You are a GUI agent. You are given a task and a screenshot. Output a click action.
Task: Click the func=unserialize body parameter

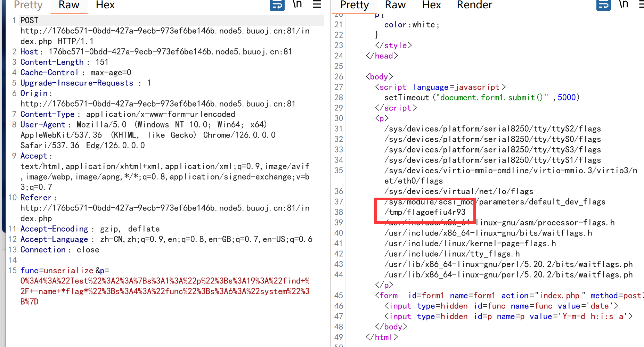coord(57,271)
